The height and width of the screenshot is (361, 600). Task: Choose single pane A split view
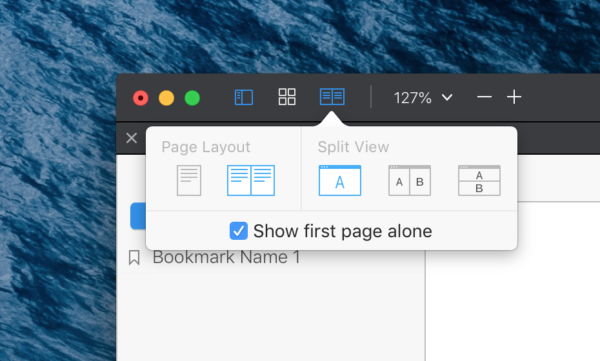(340, 180)
